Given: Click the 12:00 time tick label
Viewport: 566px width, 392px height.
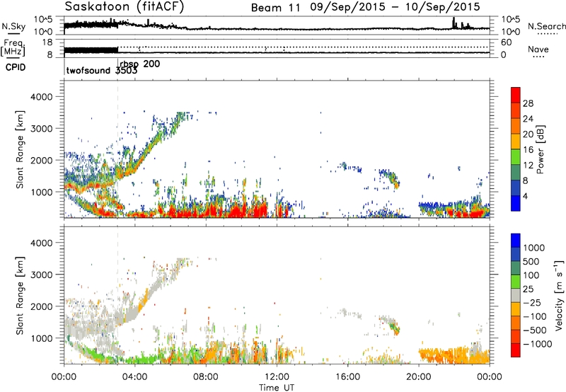Looking at the screenshot, I should pos(277,377).
